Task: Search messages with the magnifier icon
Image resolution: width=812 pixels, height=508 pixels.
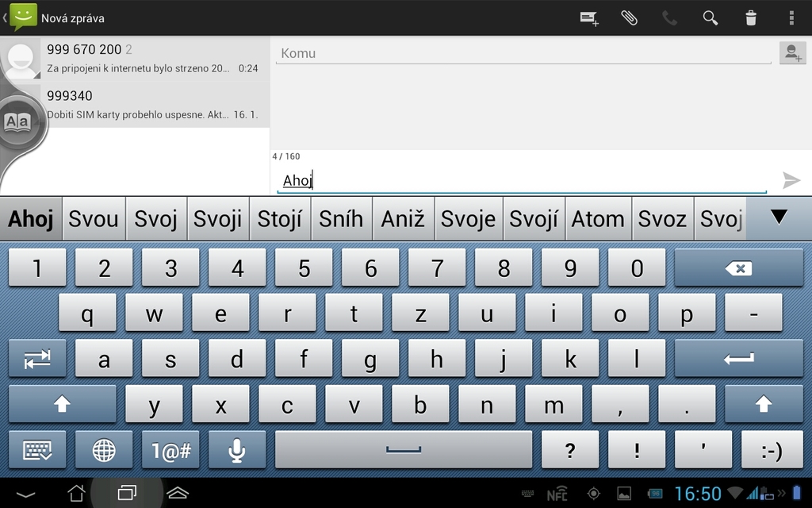Action: [710, 17]
